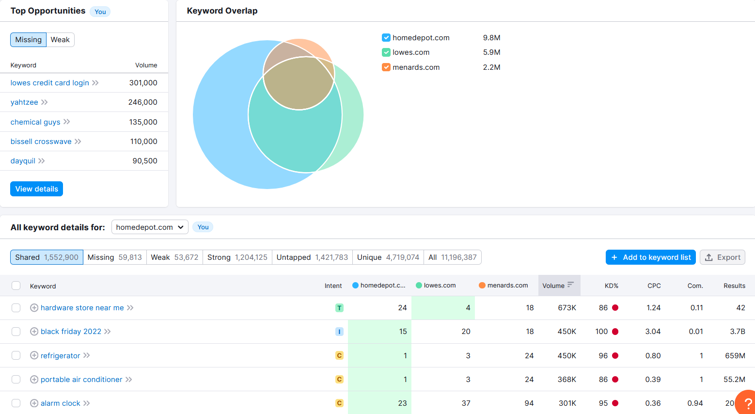Click double-arrow icon after alarm clock
The width and height of the screenshot is (755, 414).
87,403
